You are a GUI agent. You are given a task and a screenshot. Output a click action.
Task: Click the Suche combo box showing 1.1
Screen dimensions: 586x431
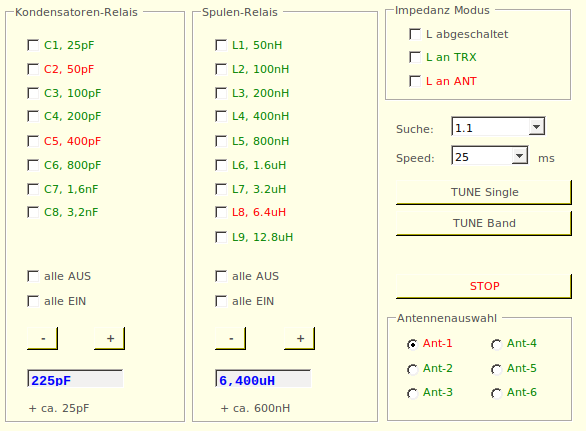pos(498,127)
